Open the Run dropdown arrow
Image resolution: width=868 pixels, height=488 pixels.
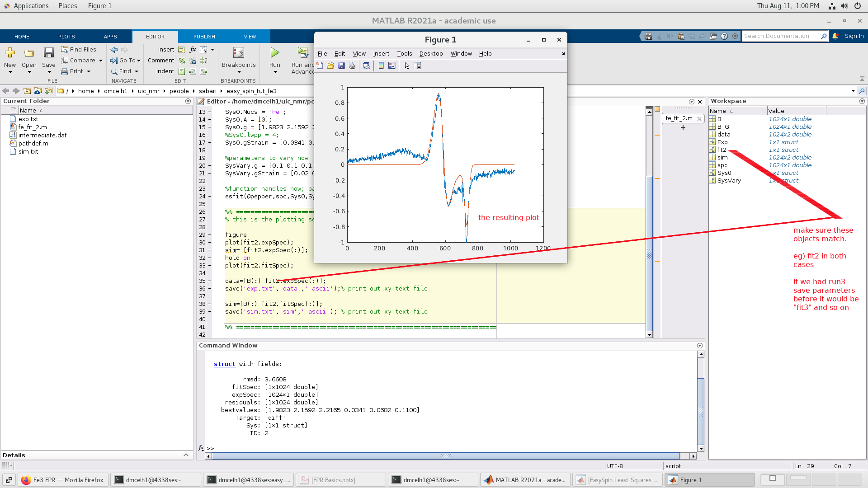coord(275,72)
